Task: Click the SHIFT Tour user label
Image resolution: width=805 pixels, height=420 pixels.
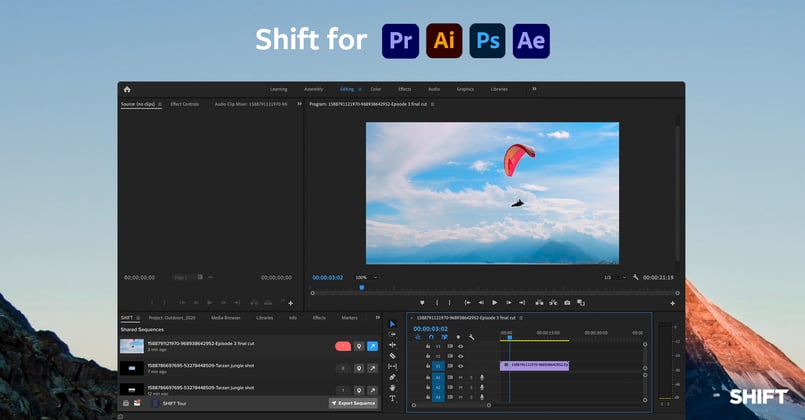Action: (175, 404)
